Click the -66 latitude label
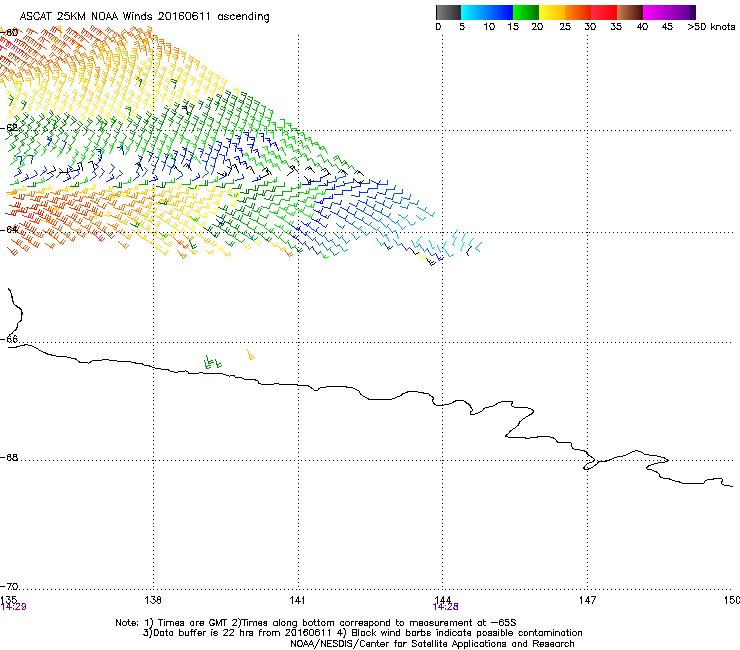The width and height of the screenshot is (740, 650). pos(10,339)
